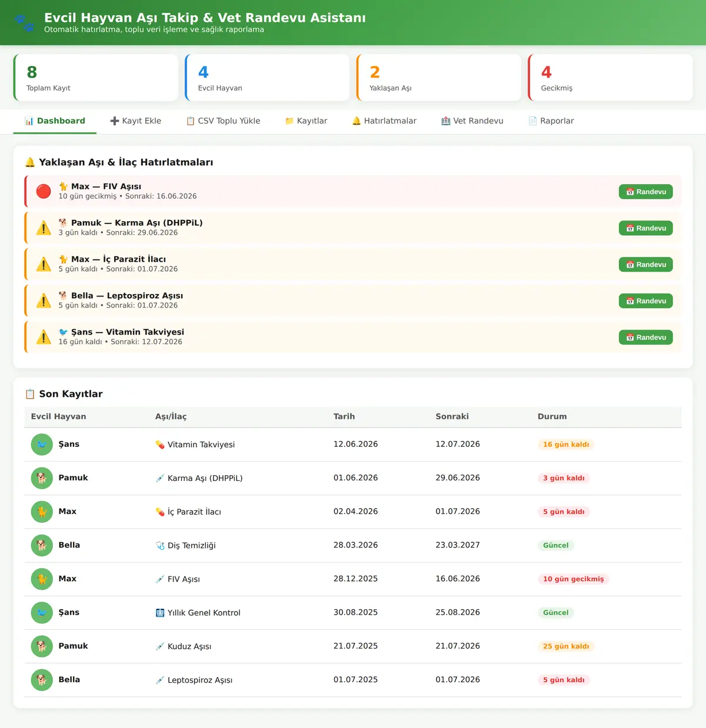Open the Kayıt Ekle tab

[135, 121]
